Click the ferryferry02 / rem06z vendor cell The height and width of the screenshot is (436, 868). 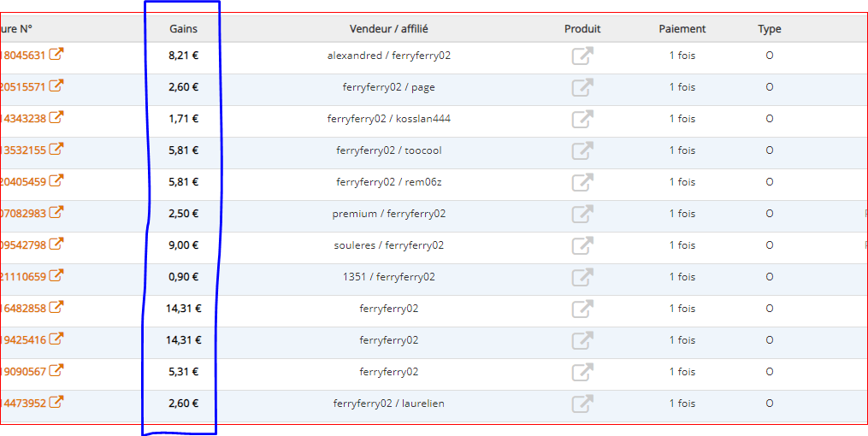(388, 182)
